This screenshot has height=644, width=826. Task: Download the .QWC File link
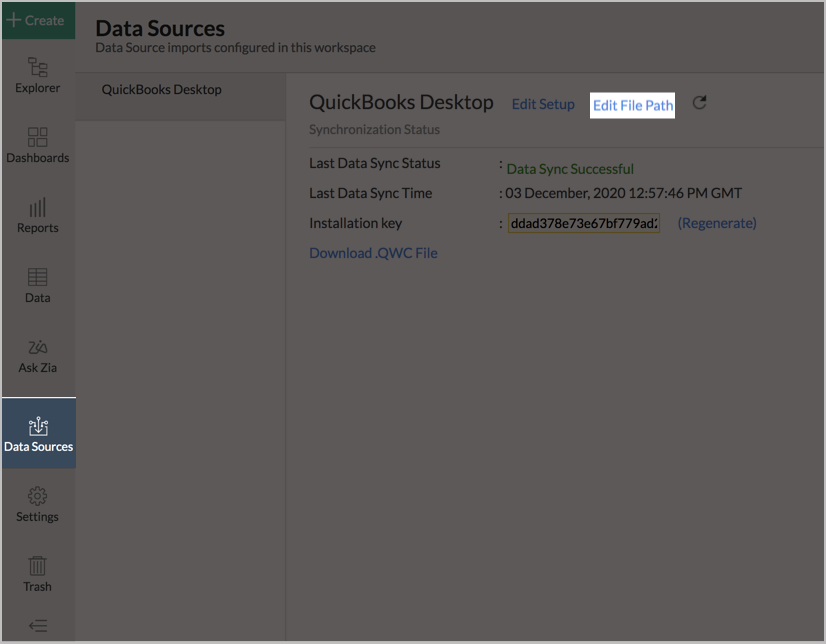tap(373, 253)
